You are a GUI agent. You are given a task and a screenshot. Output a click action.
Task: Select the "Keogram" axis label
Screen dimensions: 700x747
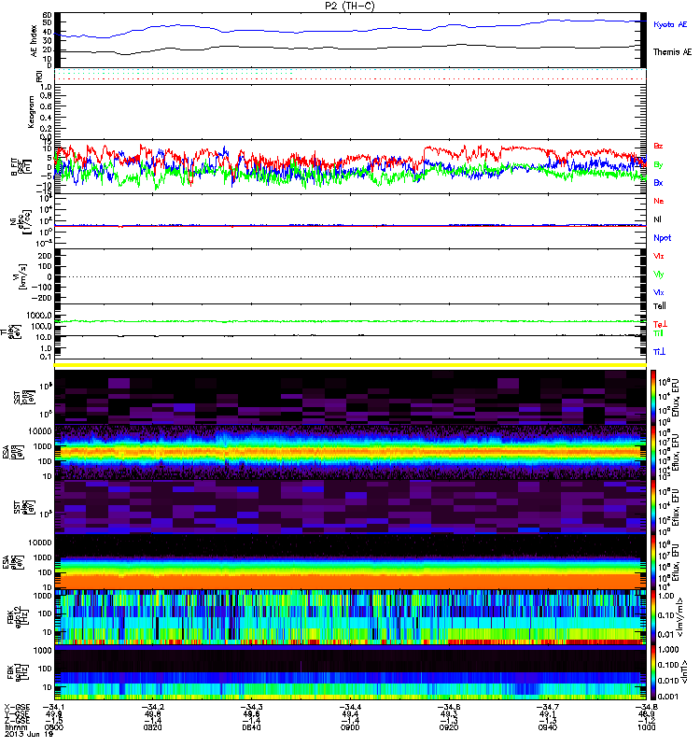[x=32, y=111]
